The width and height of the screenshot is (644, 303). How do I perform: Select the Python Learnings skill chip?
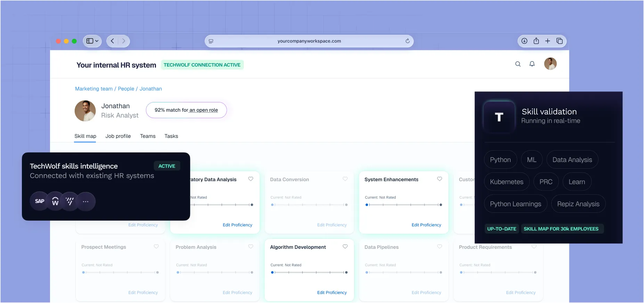(516, 204)
